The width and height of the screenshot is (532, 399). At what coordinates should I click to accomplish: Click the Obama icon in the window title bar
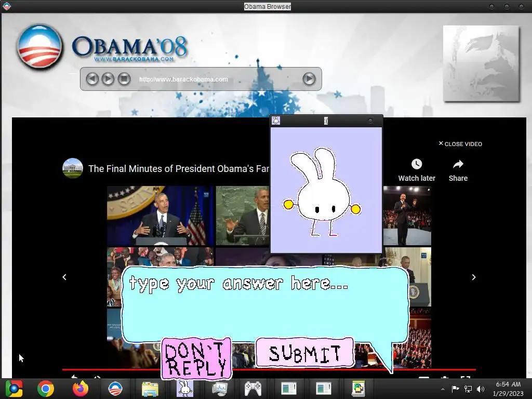[6, 6]
